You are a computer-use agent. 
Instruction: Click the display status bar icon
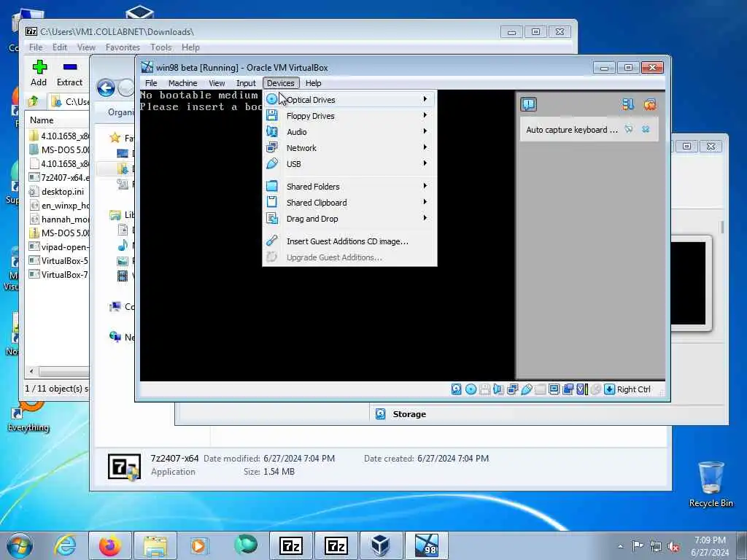pos(554,389)
